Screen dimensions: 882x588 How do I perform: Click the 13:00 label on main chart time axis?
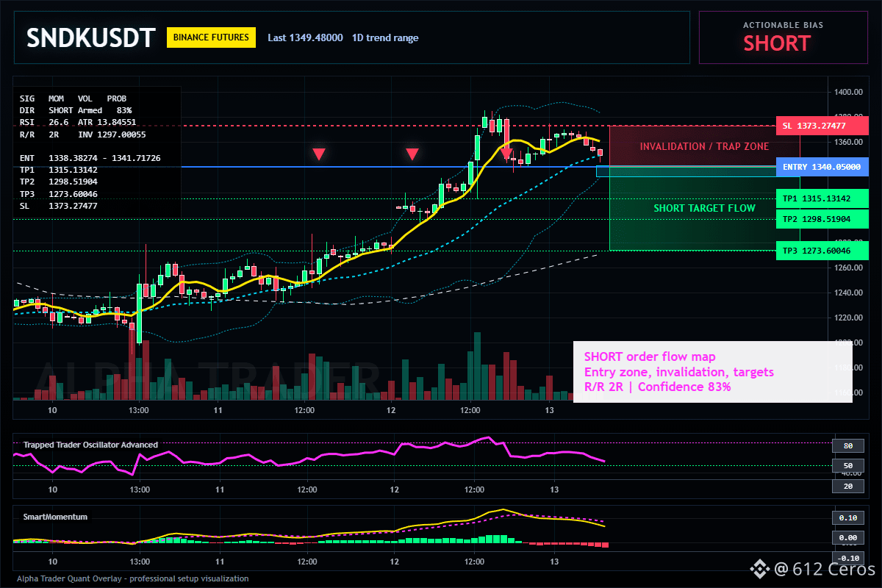(139, 410)
